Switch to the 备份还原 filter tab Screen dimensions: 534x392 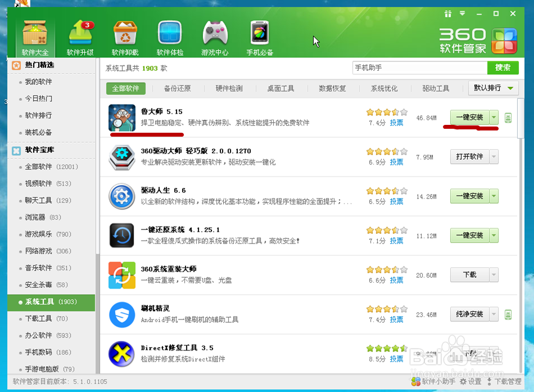(178, 89)
